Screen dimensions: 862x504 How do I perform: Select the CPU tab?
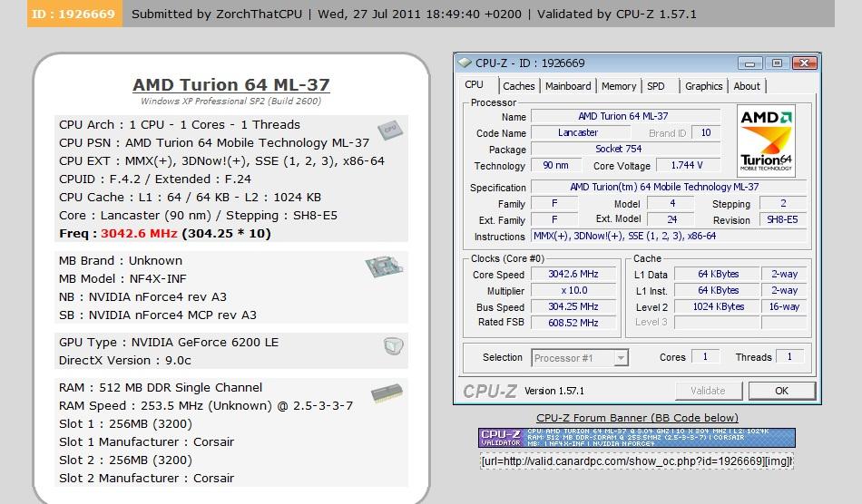tap(474, 84)
